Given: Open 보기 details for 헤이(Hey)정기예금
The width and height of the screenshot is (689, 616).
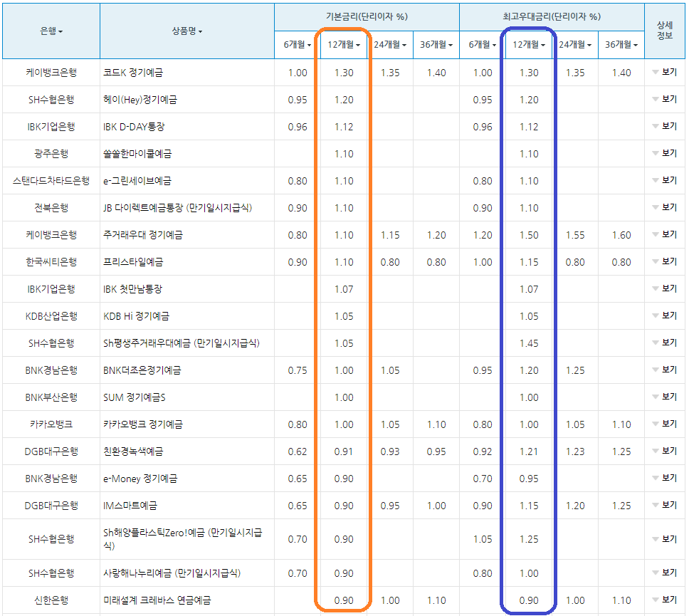Looking at the screenshot, I should 665,100.
